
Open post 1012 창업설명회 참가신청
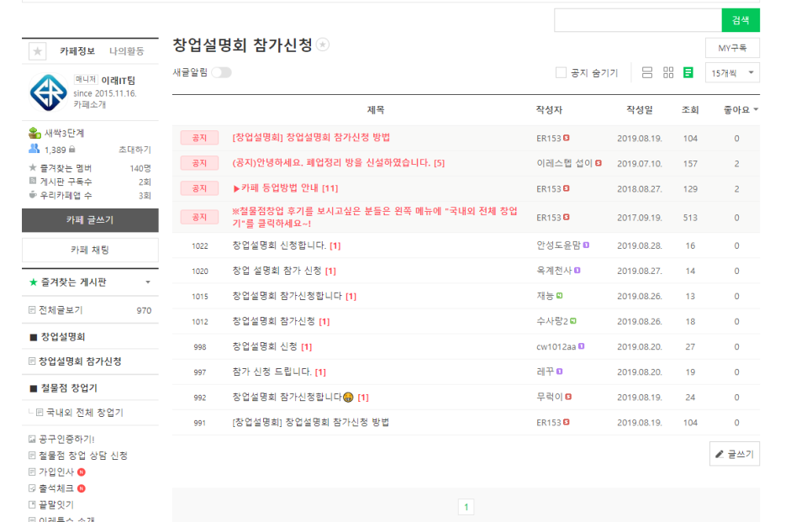click(x=273, y=322)
